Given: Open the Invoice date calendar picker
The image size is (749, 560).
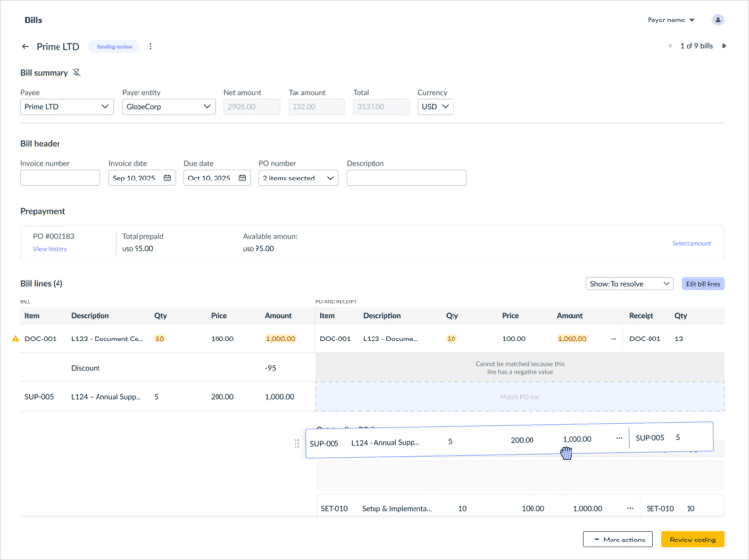Looking at the screenshot, I should tap(167, 179).
